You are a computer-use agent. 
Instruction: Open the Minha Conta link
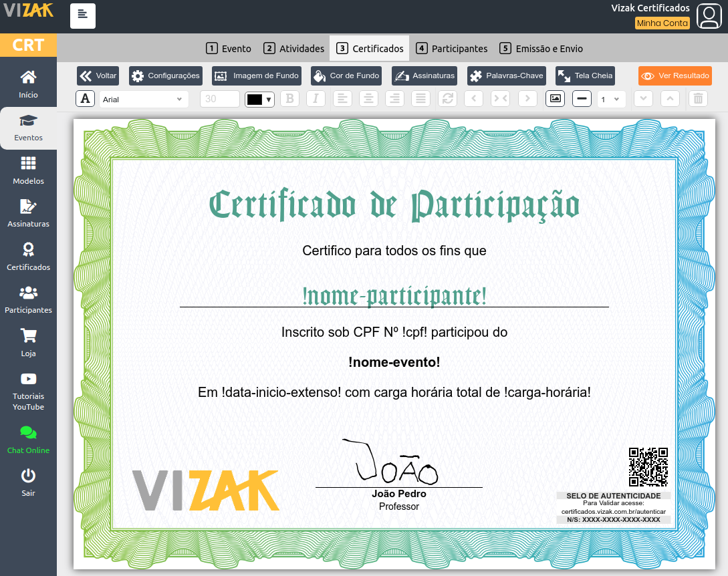[662, 23]
